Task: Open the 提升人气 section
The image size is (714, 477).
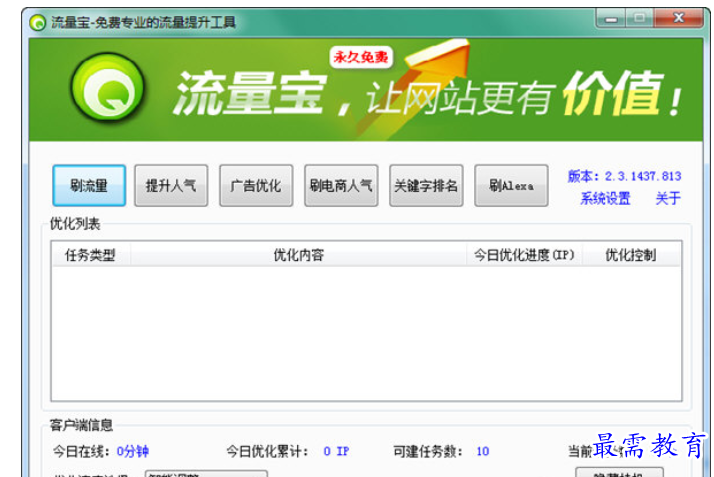Action: (171, 185)
